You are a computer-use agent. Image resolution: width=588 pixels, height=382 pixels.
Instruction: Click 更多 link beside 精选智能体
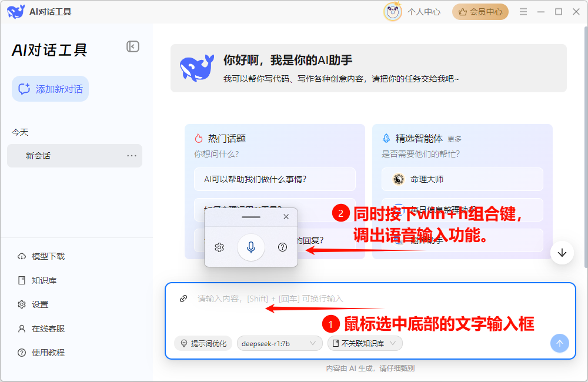455,139
